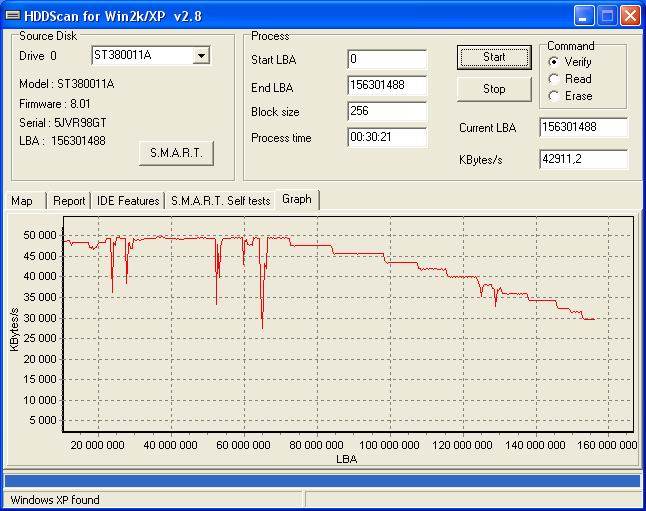Click the '160 000 000' X-axis label
This screenshot has height=511, width=646.
[x=608, y=445]
